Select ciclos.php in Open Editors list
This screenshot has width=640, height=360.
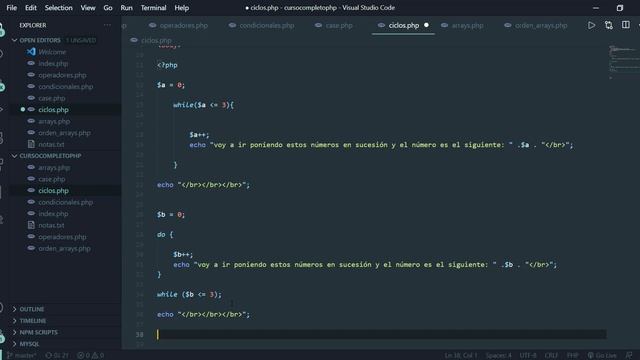pos(53,109)
